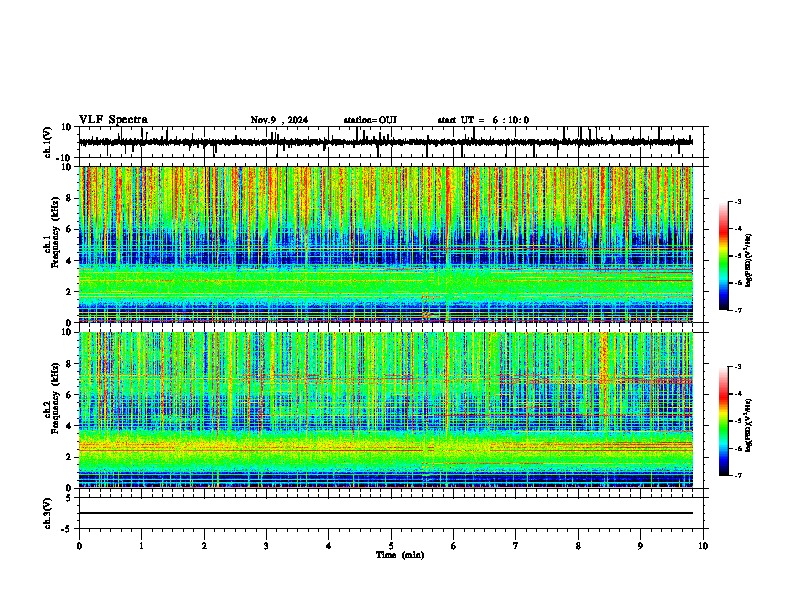792x612 pixels.
Task: Click the "-3" label on ch.1 colorbar
Action: pos(738,201)
